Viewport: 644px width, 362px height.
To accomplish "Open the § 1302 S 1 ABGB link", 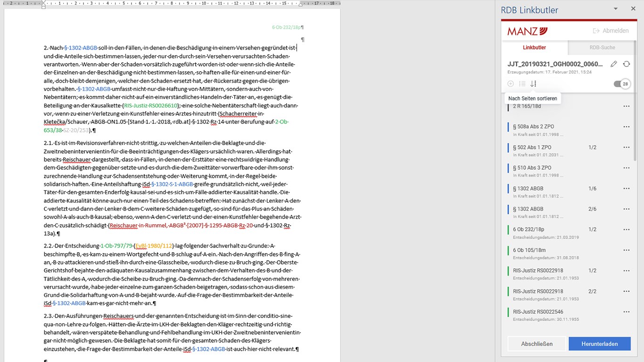I will pyautogui.click(x=172, y=184).
